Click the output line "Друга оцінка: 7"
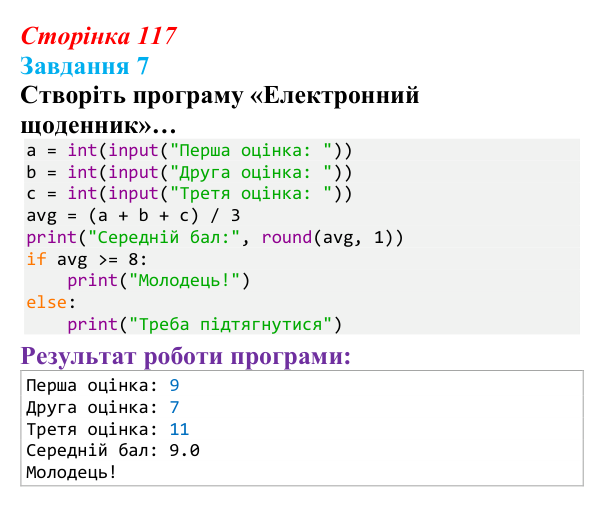The height and width of the screenshot is (507, 600). point(103,407)
